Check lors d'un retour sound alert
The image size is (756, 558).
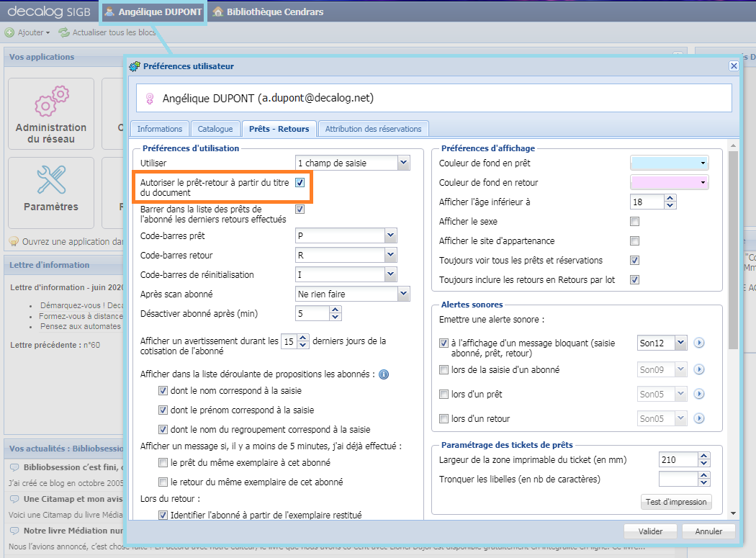pyautogui.click(x=444, y=419)
